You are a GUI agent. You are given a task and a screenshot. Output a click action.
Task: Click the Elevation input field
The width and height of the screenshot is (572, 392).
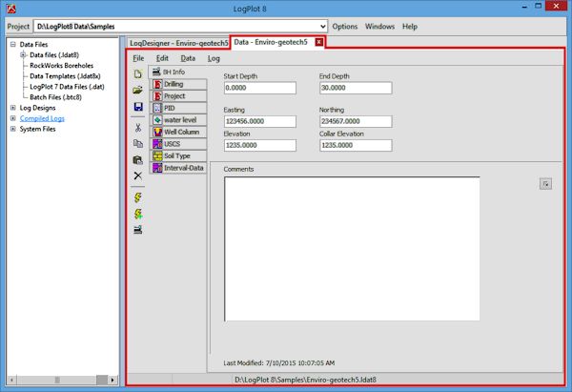pyautogui.click(x=260, y=145)
